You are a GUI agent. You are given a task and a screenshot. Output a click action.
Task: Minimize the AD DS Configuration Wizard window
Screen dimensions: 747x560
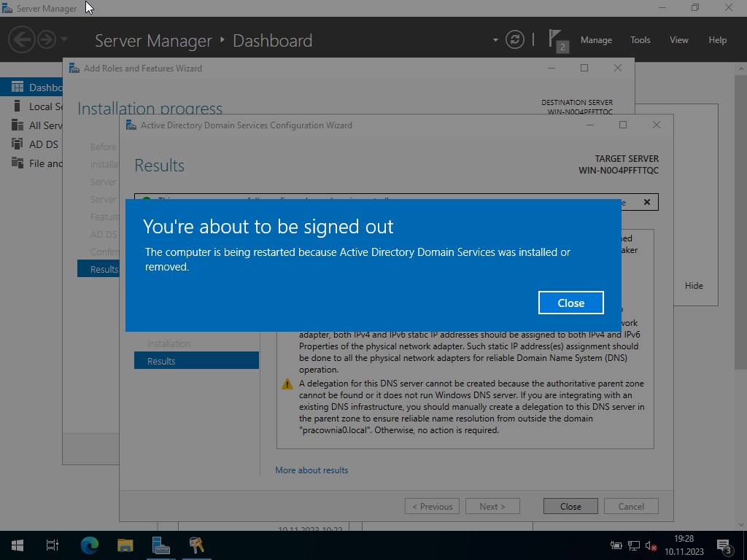coord(589,125)
